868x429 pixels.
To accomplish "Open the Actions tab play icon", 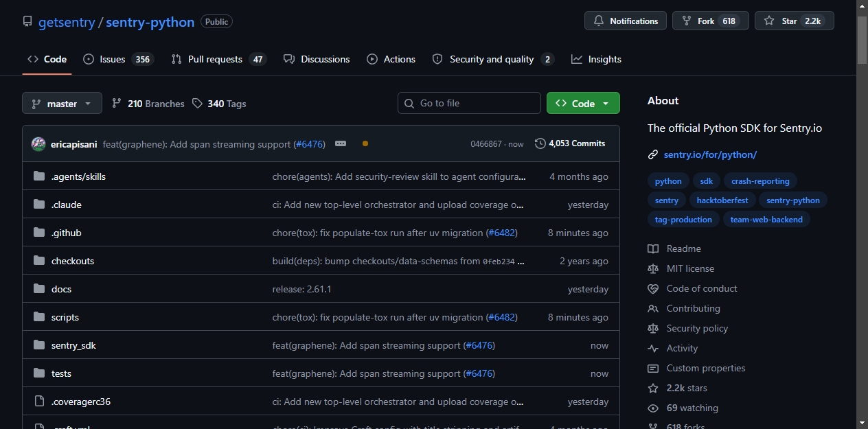I will tap(372, 59).
